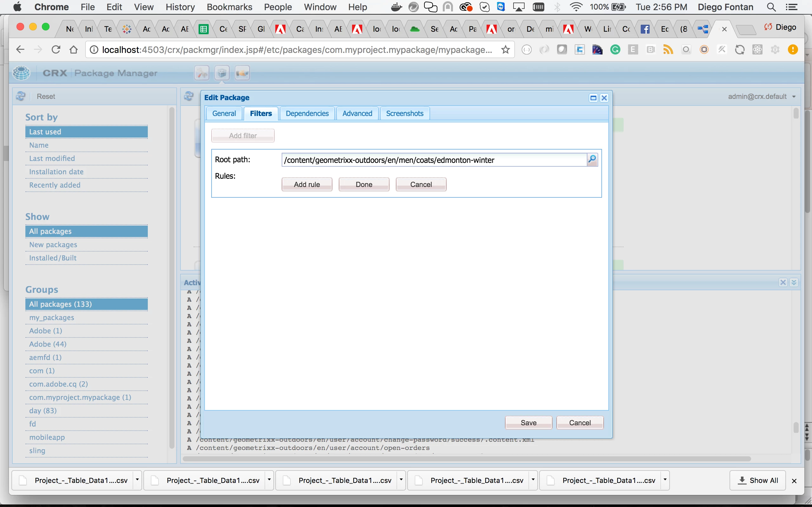Collapse the Activity Log panel with chevrons

point(794,282)
